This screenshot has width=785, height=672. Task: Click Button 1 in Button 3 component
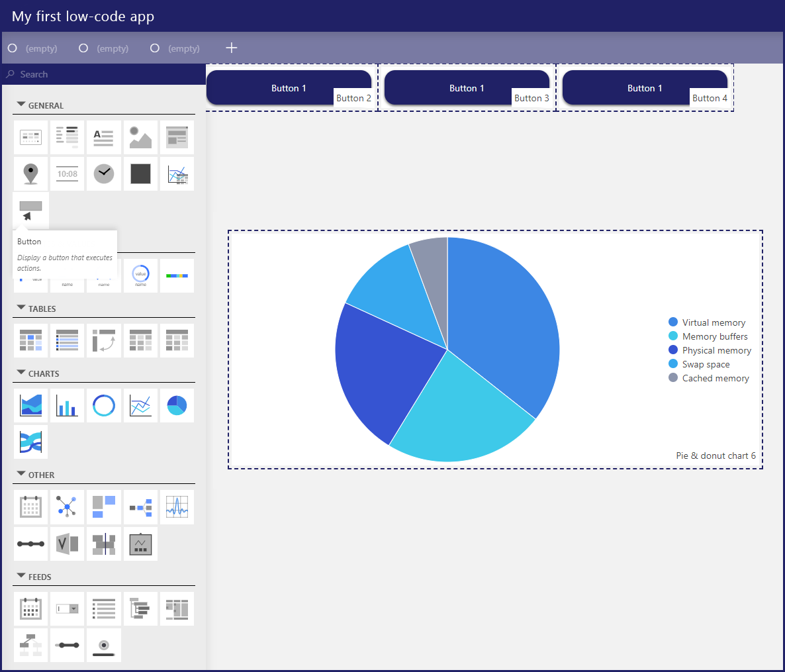click(x=467, y=87)
